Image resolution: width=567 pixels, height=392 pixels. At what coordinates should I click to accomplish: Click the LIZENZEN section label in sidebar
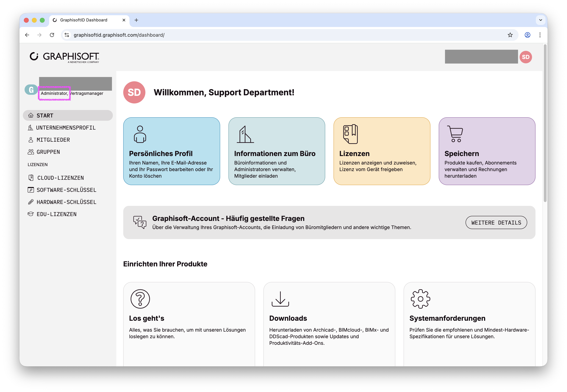[38, 165]
